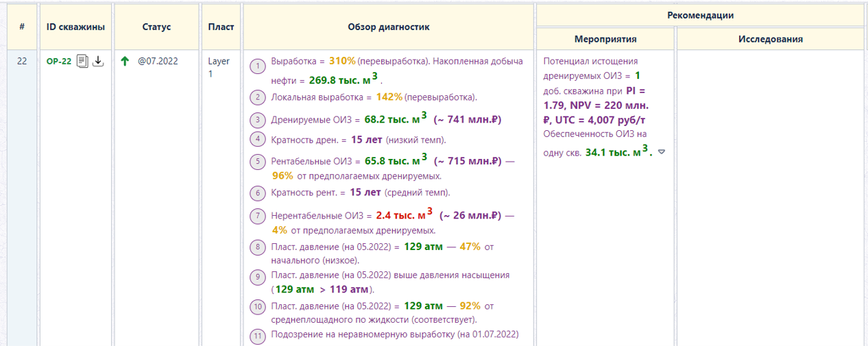Click the Мероприятия subheader
868x346 pixels.
click(x=605, y=39)
